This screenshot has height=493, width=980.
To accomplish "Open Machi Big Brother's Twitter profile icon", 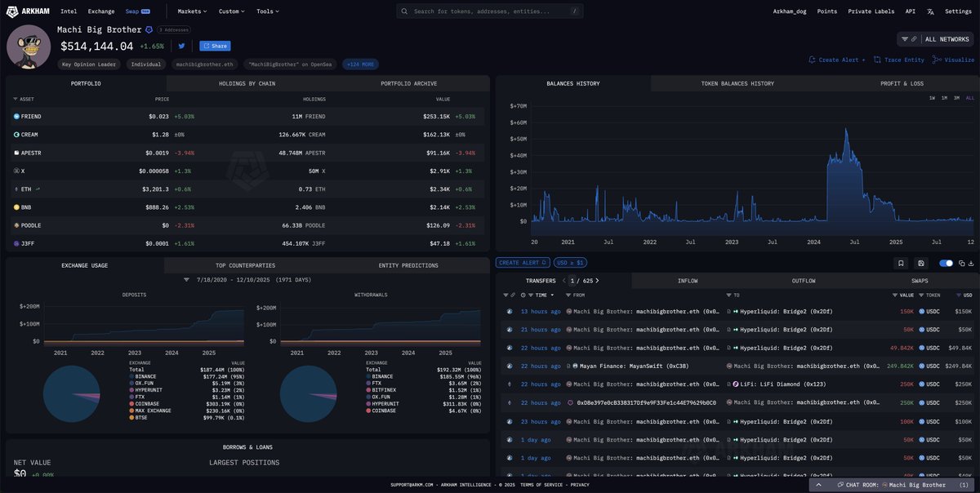I will pyautogui.click(x=181, y=47).
